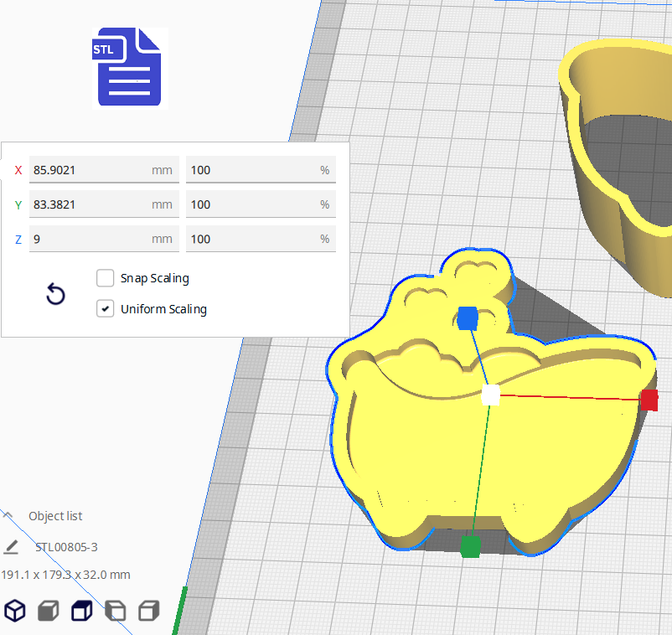672x635 pixels.
Task: Click the blue Z-axis scale handle
Action: pyautogui.click(x=468, y=318)
